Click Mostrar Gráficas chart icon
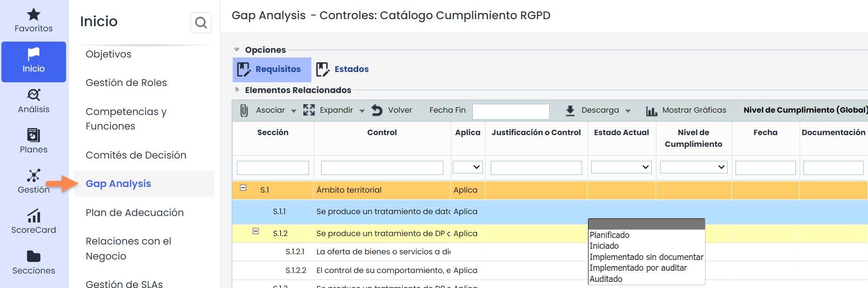 pos(651,111)
